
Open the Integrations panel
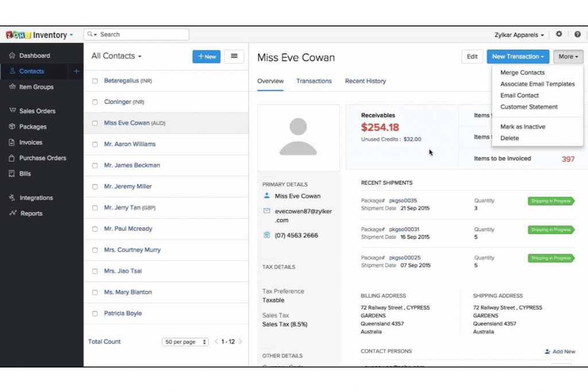coord(36,197)
